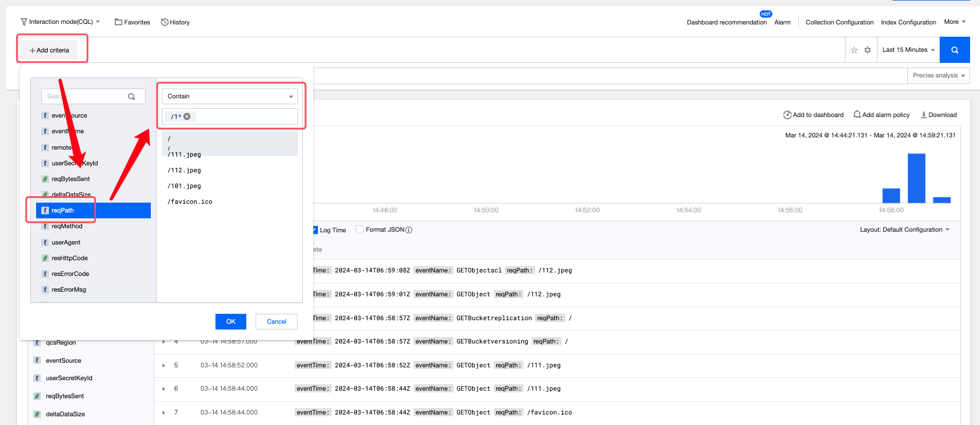
Task: Click info icon next to Format JSON
Action: coord(409,230)
